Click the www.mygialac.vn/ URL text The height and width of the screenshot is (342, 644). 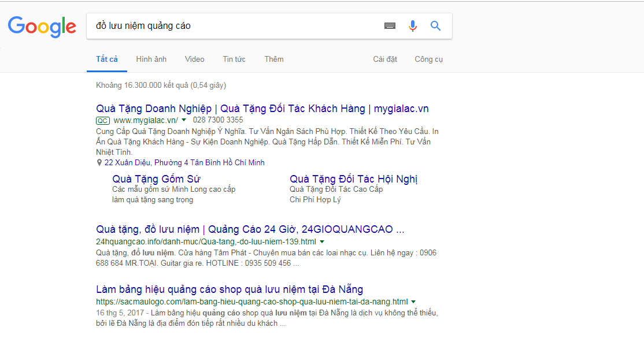click(x=146, y=120)
